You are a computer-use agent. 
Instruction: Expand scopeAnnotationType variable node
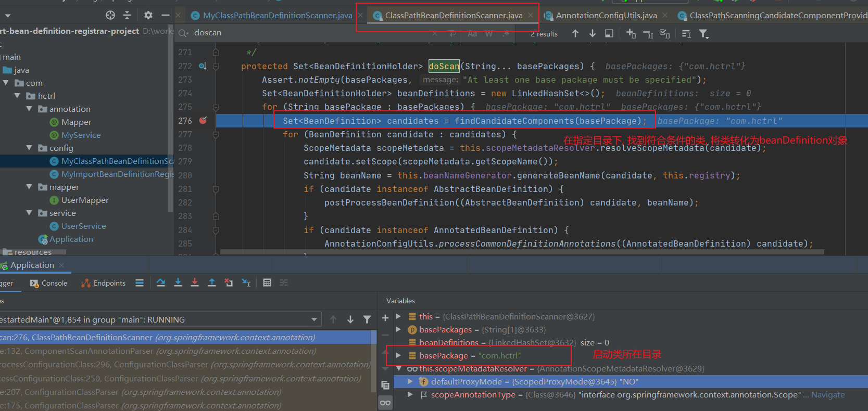[x=410, y=394]
